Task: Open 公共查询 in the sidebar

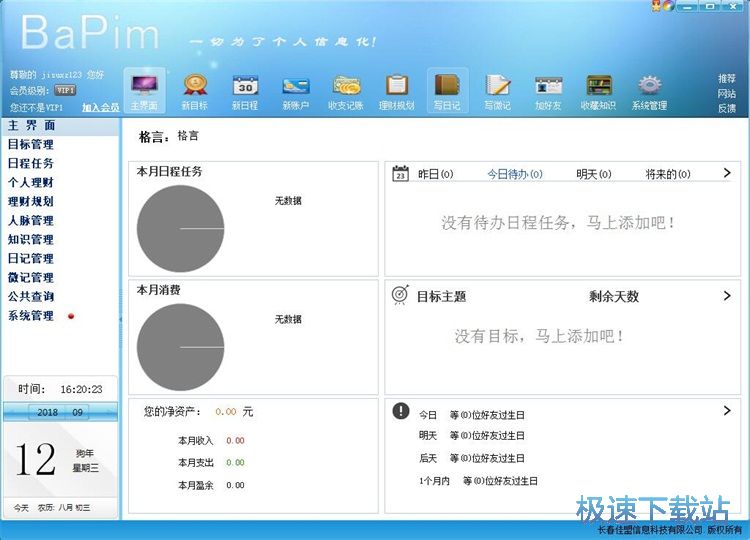Action: coord(31,297)
